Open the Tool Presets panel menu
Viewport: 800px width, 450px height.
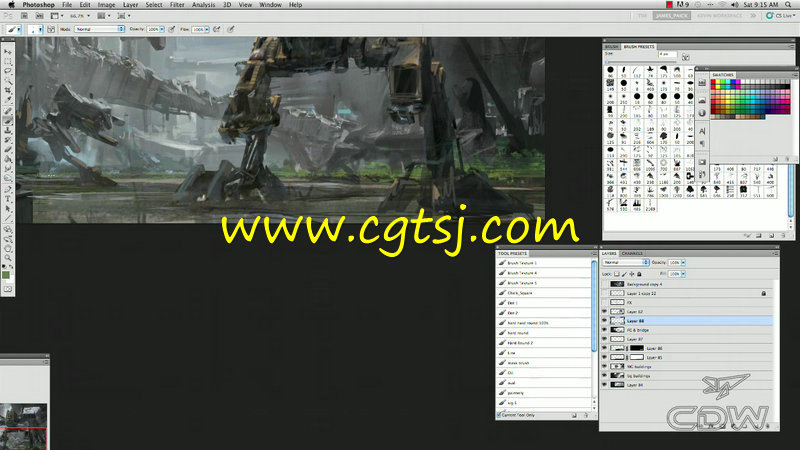pyautogui.click(x=593, y=254)
